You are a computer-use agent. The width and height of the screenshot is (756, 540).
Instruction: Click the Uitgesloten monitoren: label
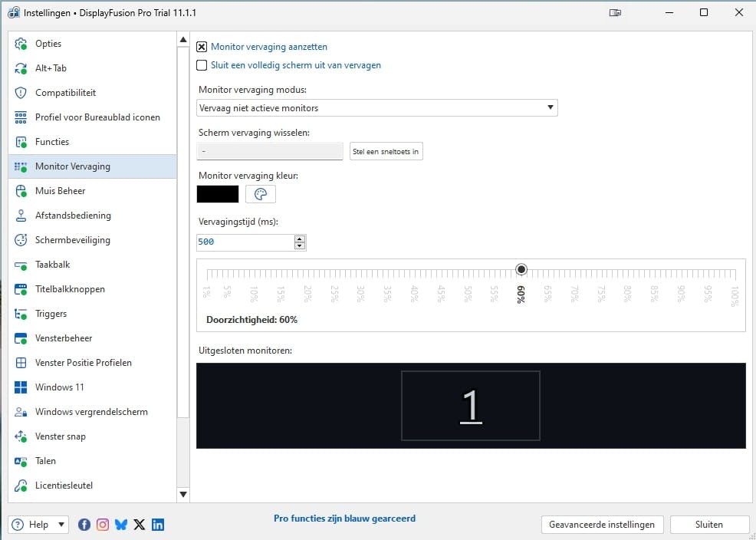245,351
